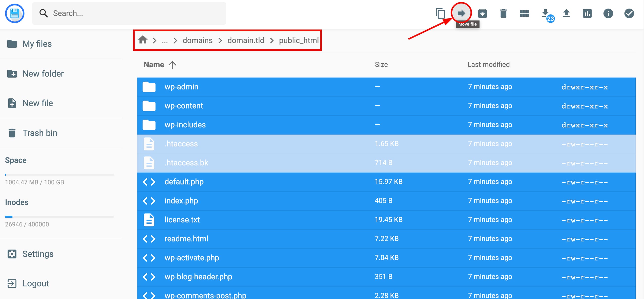Screen dimensions: 644x299
Task: Select all files with the checkmark icon
Action: pos(629,14)
